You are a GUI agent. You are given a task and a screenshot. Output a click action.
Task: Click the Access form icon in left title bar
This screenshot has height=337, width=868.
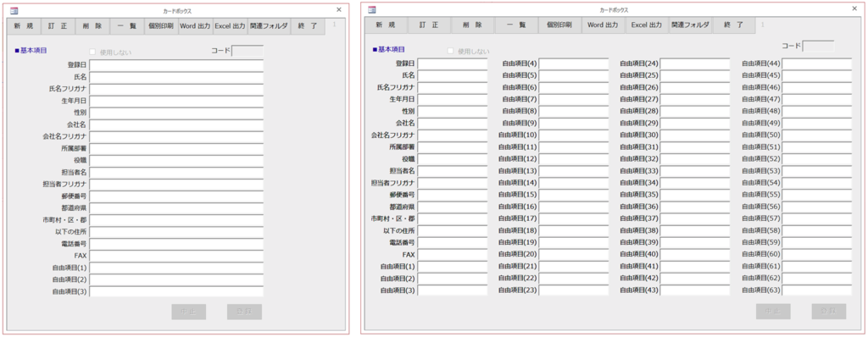(x=14, y=10)
